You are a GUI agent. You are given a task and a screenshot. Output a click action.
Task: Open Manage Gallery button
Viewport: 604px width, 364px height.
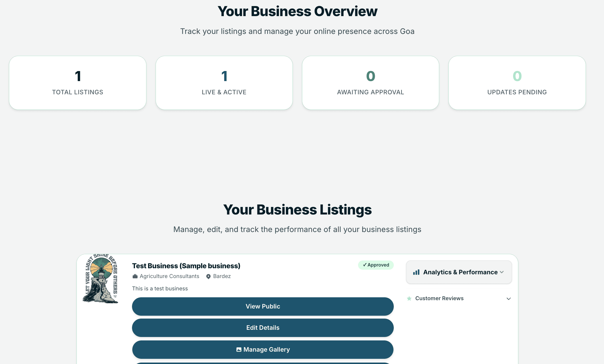263,349
